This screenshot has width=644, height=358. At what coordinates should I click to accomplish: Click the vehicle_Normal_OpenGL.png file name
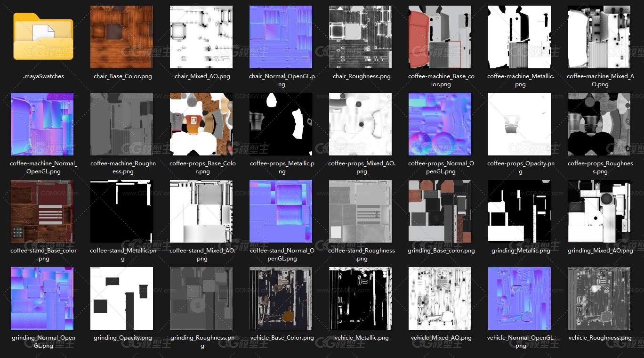point(521,342)
